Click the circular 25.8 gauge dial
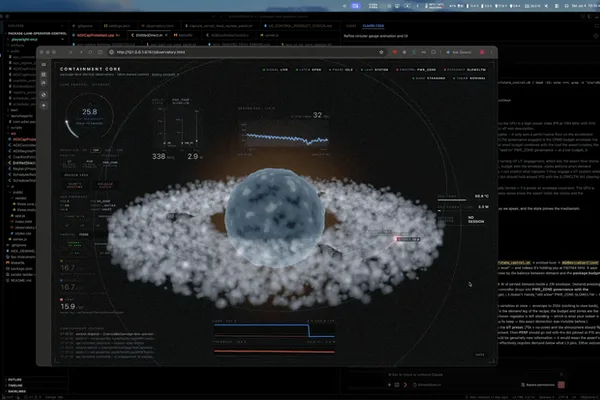This screenshot has width=600, height=400. [89, 115]
